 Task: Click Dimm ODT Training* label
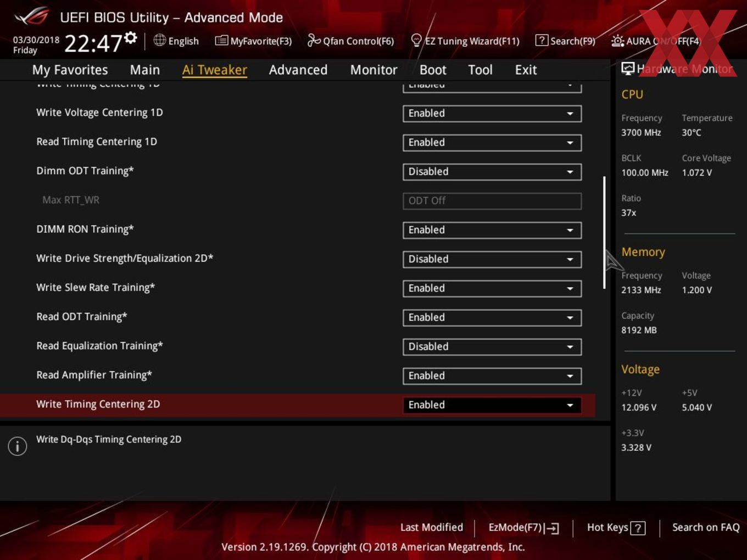point(85,171)
